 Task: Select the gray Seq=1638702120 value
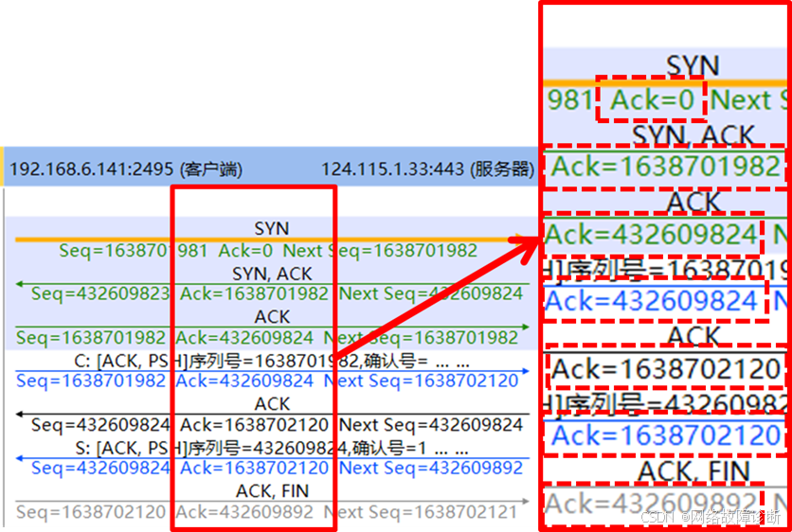coord(91,512)
